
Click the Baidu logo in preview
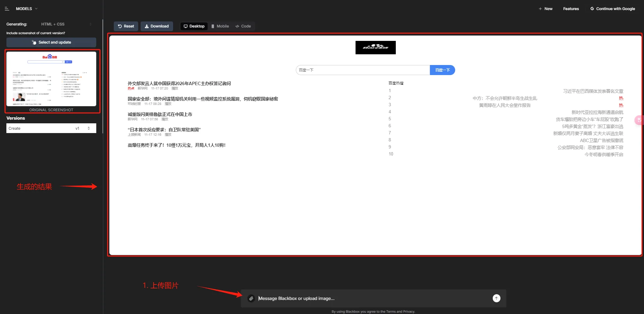[x=375, y=48]
